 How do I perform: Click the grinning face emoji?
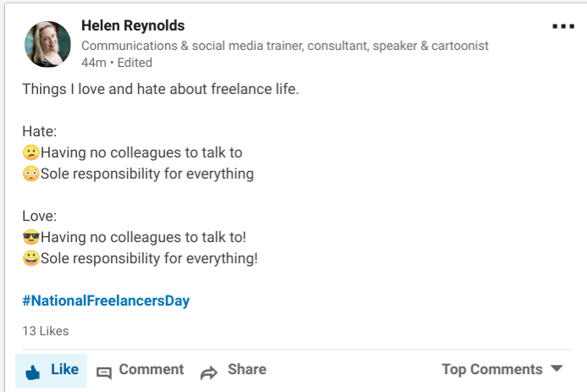point(30,258)
